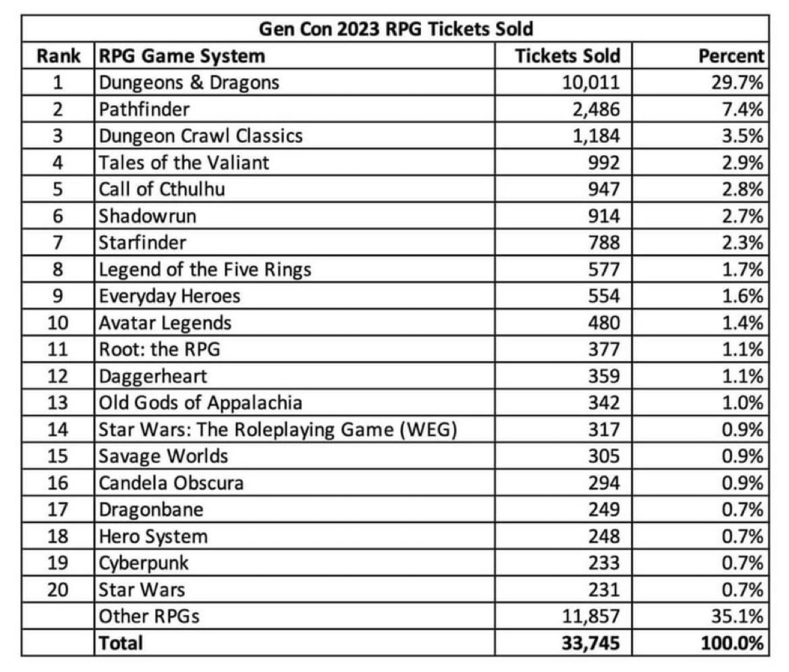Viewport: 789px width, 672px height.
Task: Click the Legend of the Five Rings cell
Action: (205, 270)
